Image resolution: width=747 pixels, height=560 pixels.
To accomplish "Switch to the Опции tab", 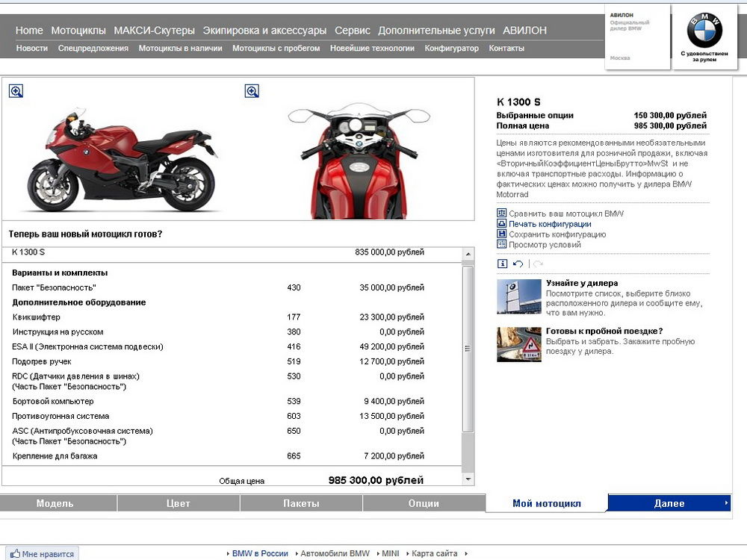I will point(424,503).
